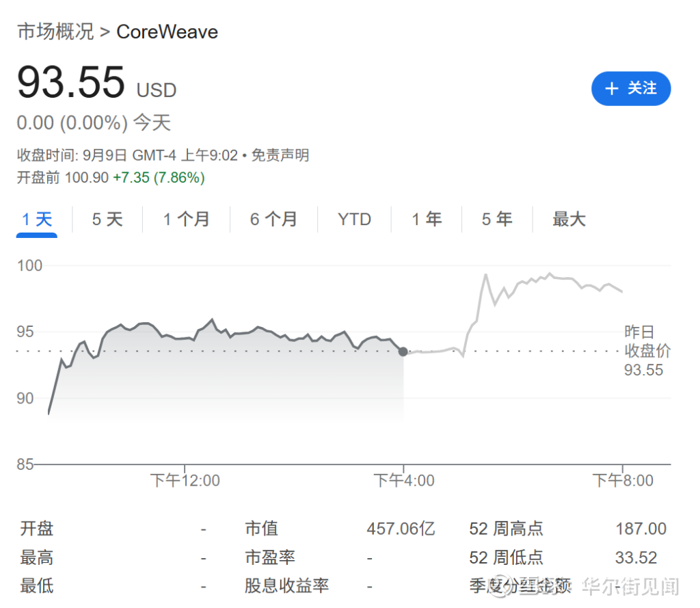
Task: Click the 0.00 (0.00%) 今天 change text
Action: (x=94, y=122)
